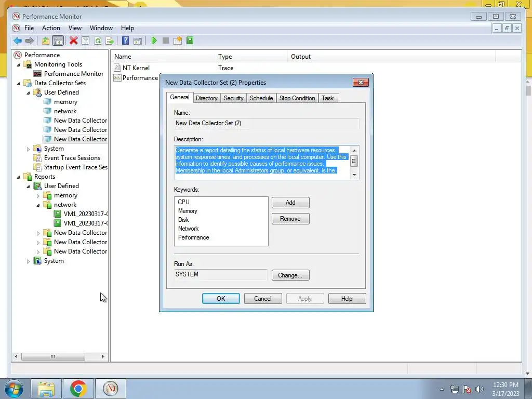Expand System under Reports
532x399 pixels.
[28, 261]
